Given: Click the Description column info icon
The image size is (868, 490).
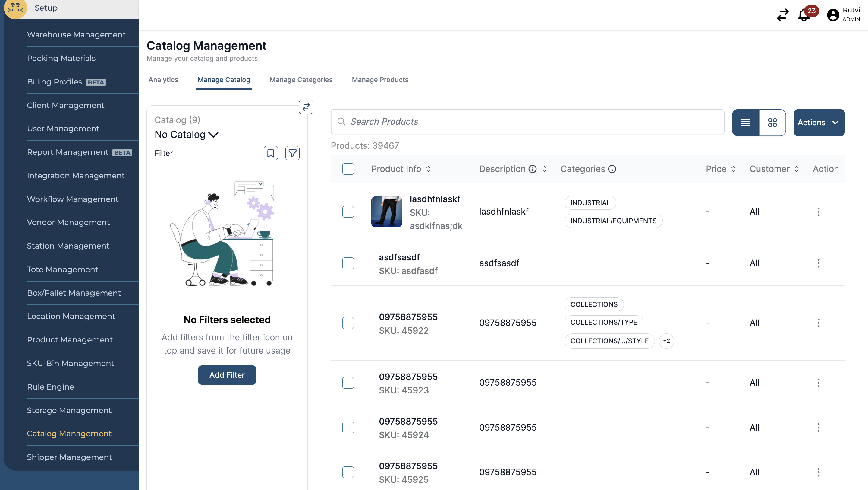Looking at the screenshot, I should (532, 169).
